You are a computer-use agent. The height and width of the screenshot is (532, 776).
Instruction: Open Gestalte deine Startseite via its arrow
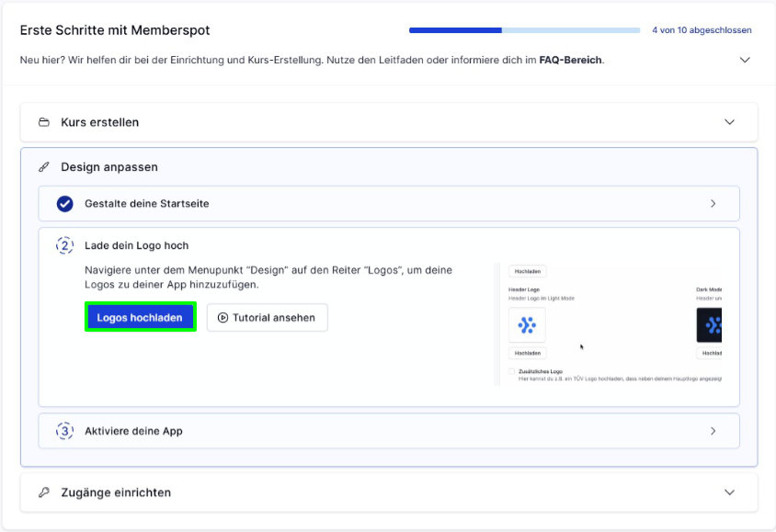point(713,204)
